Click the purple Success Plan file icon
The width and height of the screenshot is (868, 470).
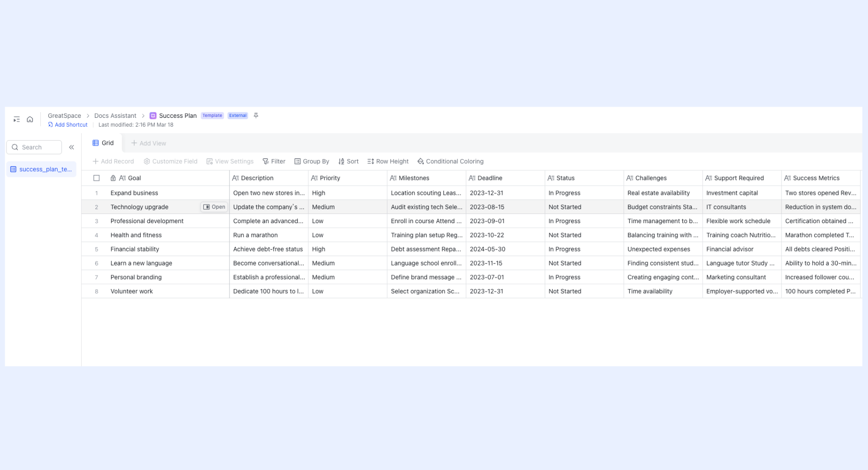153,116
